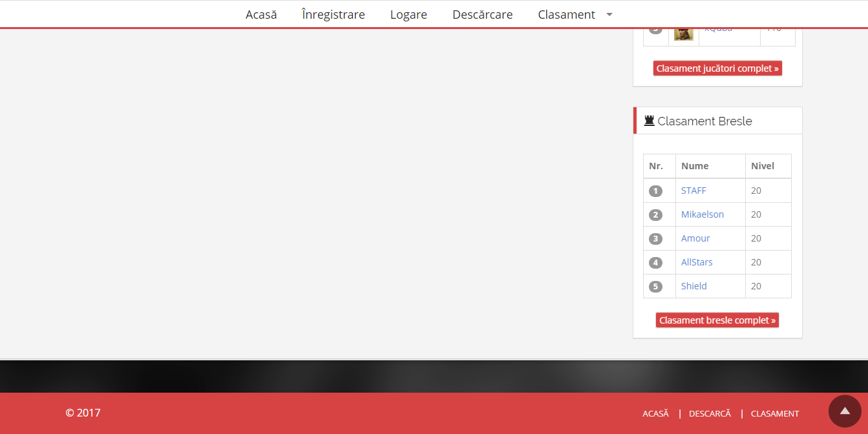Image resolution: width=868 pixels, height=434 pixels.
Task: Click the level value 20 in STAFF row
Action: tap(756, 191)
